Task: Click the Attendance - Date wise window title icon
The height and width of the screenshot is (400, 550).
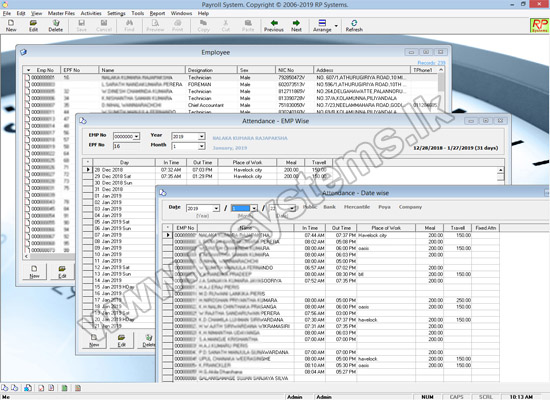Action: (x=163, y=193)
